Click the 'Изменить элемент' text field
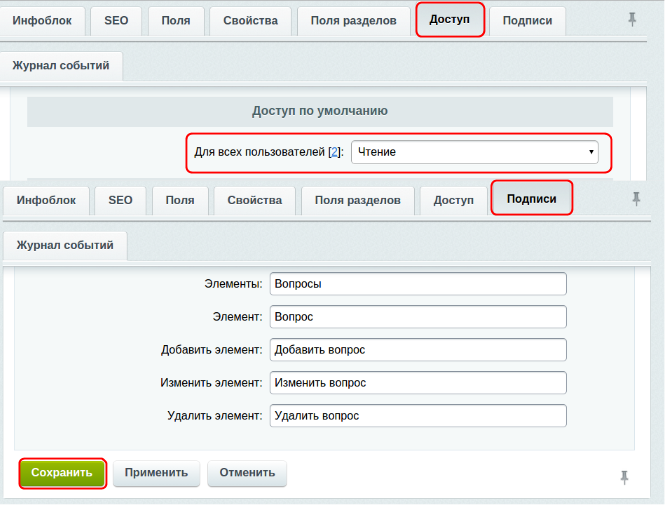This screenshot has width=671, height=512. click(x=418, y=383)
